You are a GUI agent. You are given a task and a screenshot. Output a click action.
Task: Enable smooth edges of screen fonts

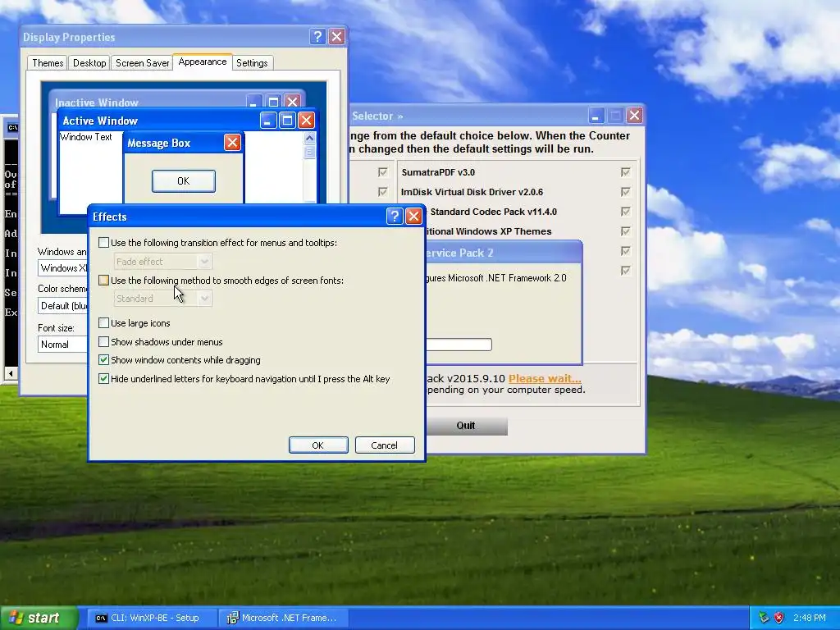(x=104, y=281)
